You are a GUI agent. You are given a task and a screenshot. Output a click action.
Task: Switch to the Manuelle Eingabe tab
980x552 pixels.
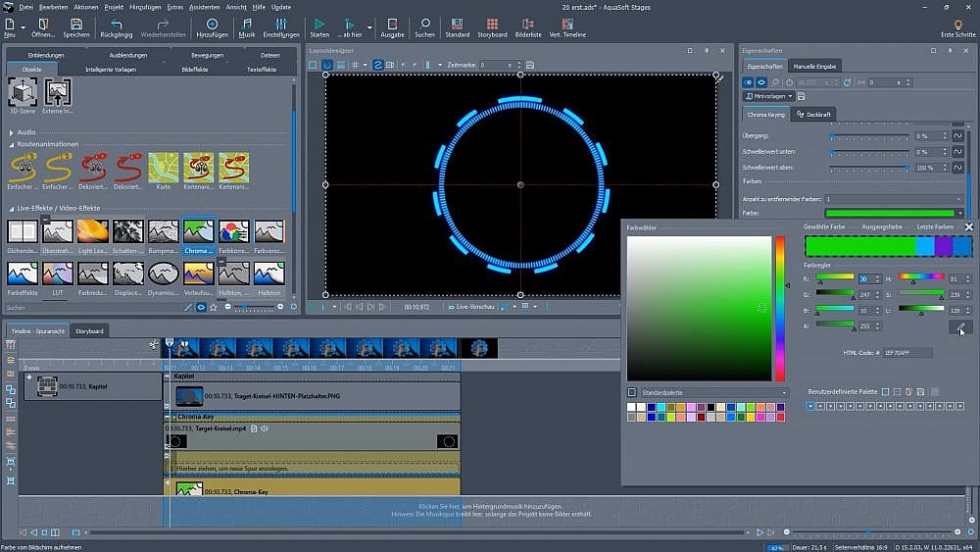coord(815,66)
